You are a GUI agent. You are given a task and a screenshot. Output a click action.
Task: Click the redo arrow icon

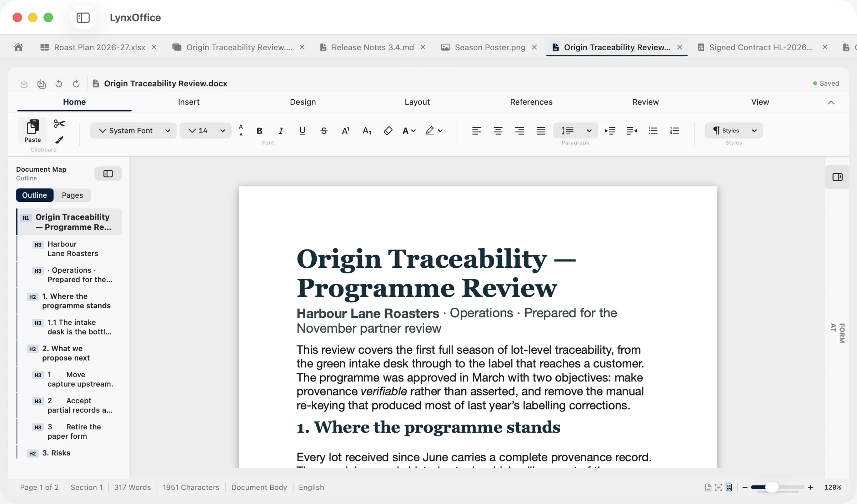tap(76, 84)
